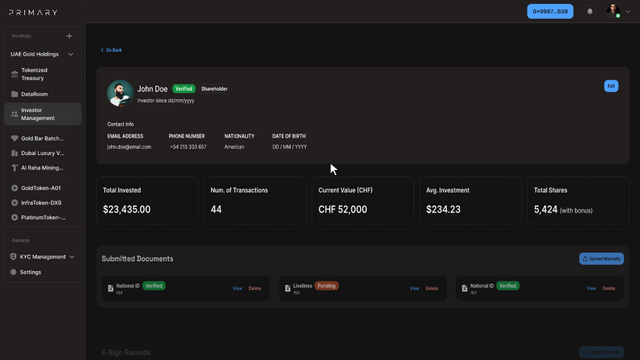The height and width of the screenshot is (360, 640).
Task: Click the Dubai Luxury building icon
Action: 15,153
